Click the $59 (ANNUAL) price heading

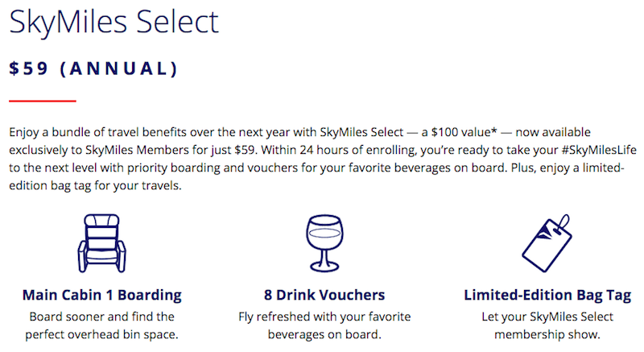pyautogui.click(x=93, y=69)
